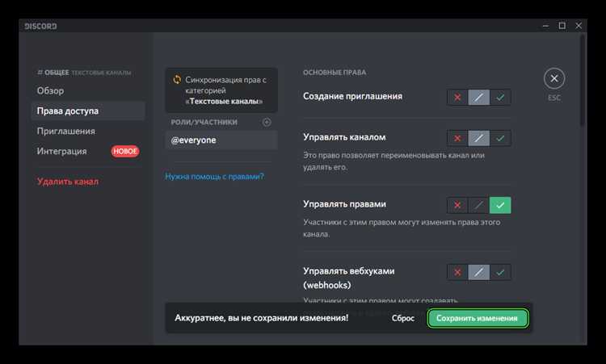Click the Сброс button

[402, 318]
